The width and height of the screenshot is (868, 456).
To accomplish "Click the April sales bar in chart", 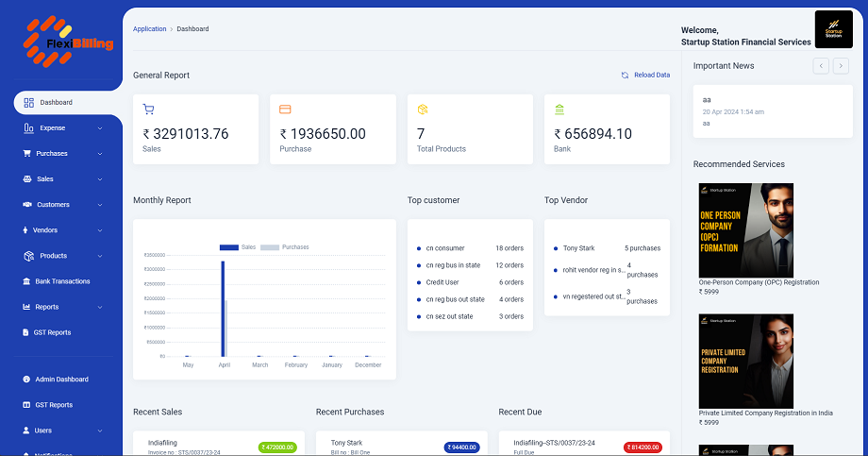I will (223, 308).
